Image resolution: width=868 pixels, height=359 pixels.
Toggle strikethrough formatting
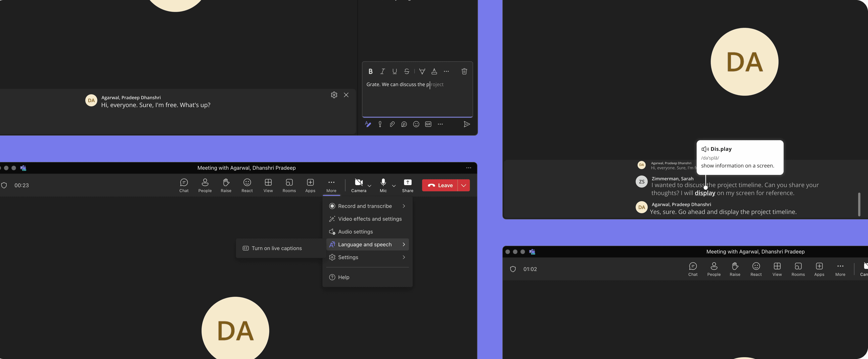(407, 71)
